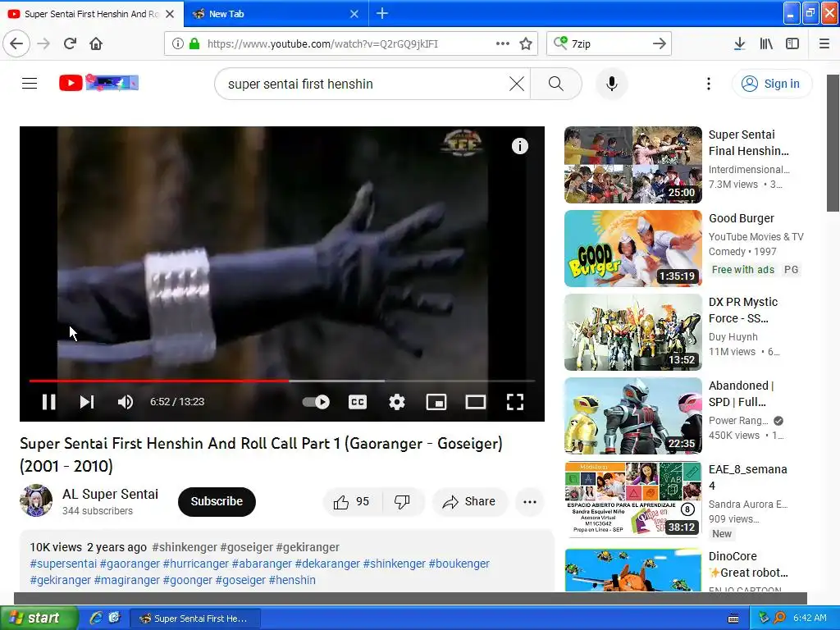Open a new browser tab plus
The width and height of the screenshot is (840, 630).
(x=382, y=13)
